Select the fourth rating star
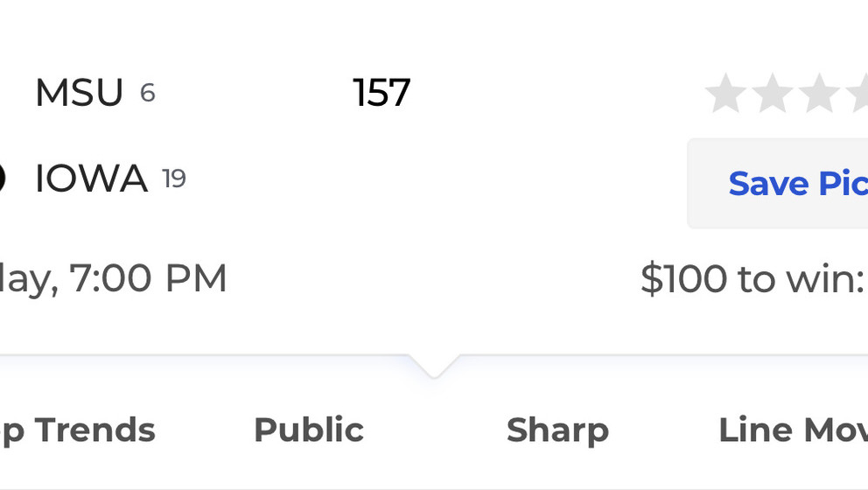 tap(858, 93)
